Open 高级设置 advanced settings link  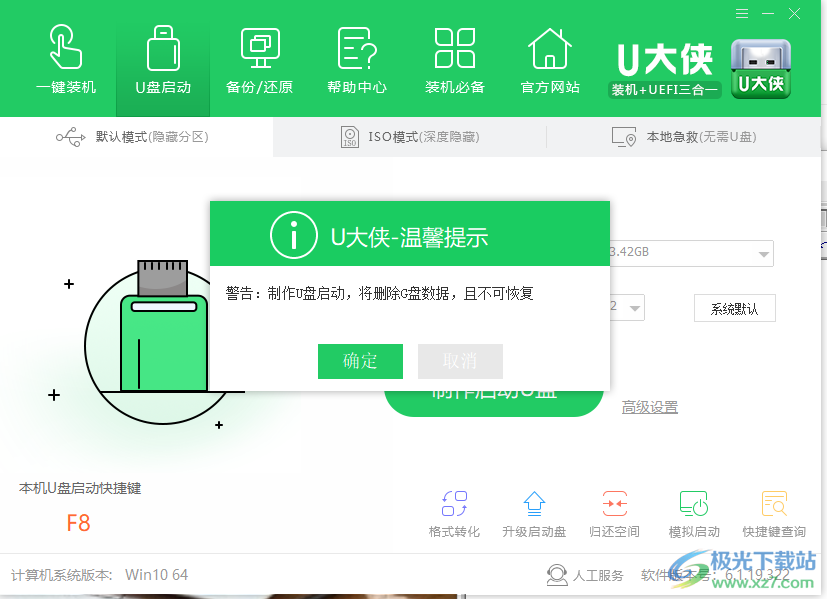point(650,407)
